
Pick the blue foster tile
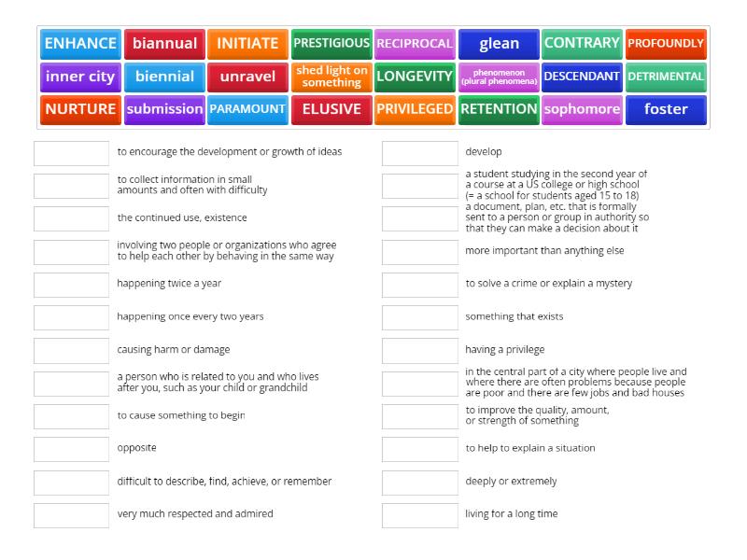(x=666, y=109)
